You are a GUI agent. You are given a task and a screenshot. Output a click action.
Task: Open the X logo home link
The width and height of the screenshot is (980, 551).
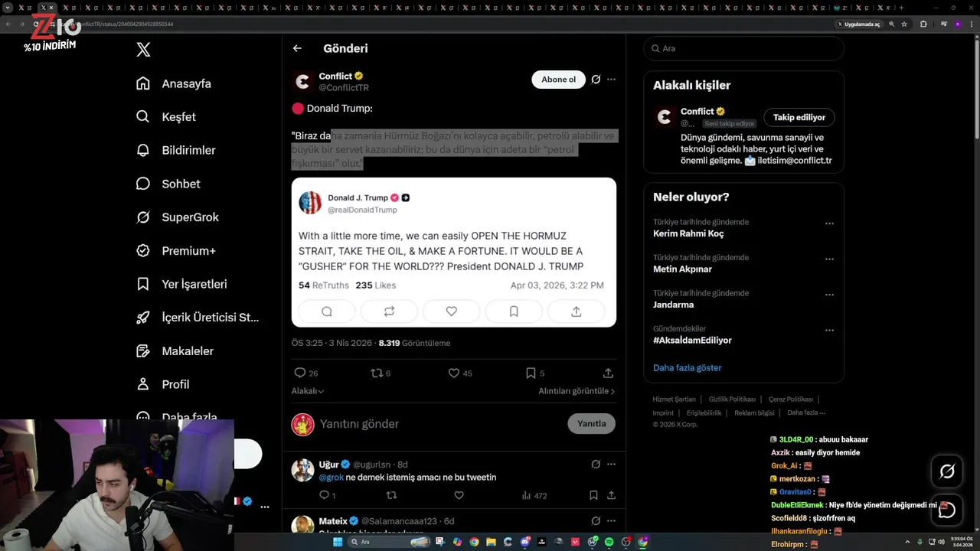click(x=143, y=50)
